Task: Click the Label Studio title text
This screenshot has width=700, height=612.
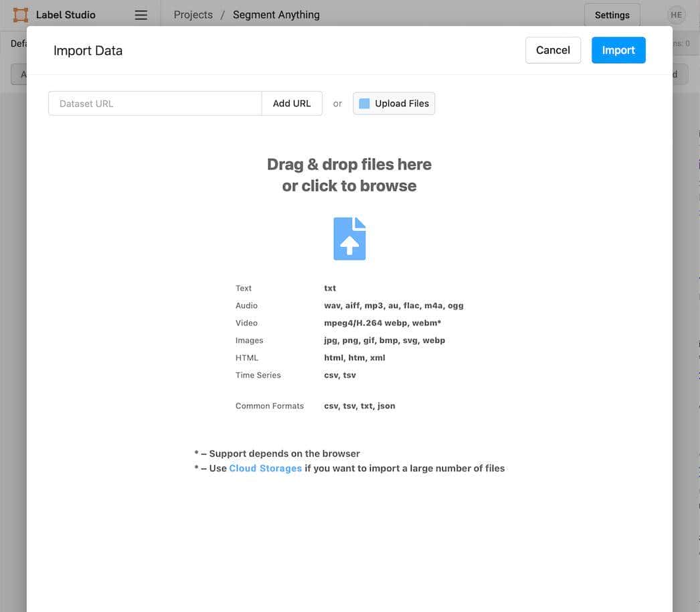Action: click(x=66, y=15)
